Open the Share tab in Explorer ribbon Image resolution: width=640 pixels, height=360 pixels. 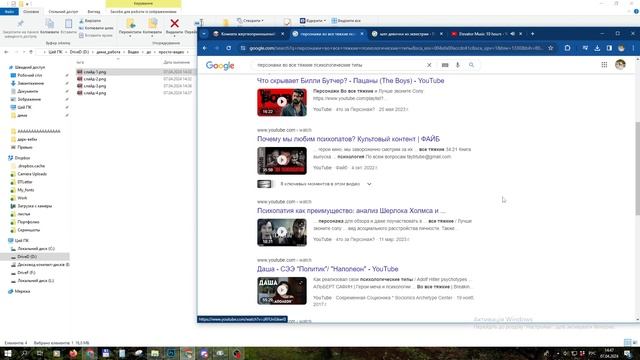(63, 12)
